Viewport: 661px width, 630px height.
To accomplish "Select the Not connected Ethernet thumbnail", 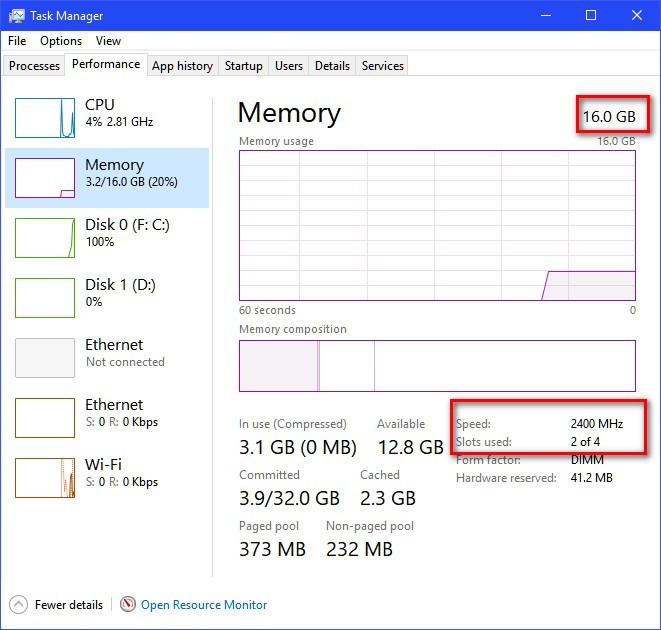I will (45, 358).
